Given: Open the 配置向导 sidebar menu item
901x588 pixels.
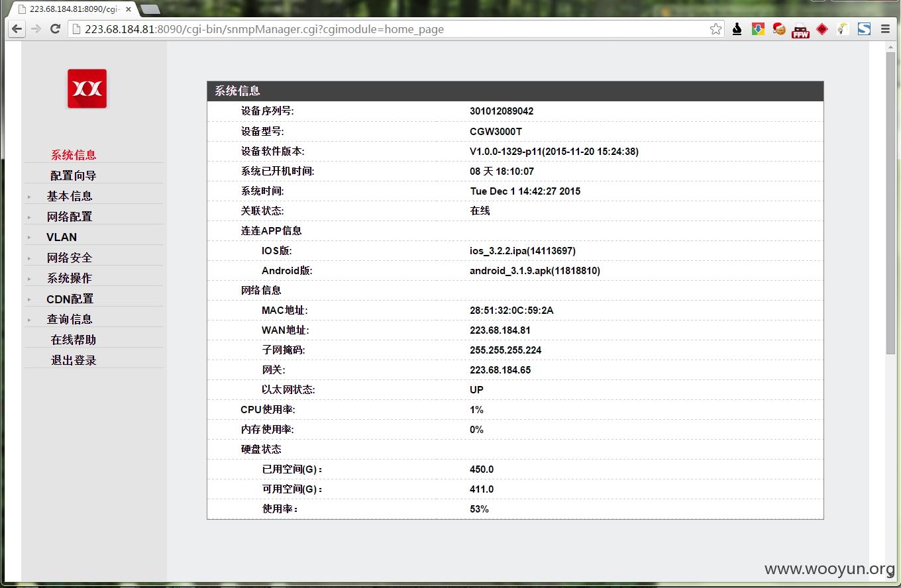Looking at the screenshot, I should [x=74, y=175].
